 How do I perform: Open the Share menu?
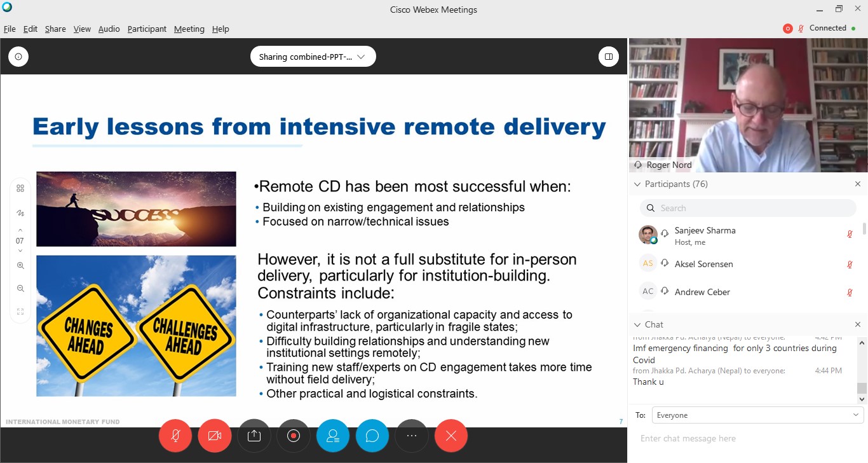(x=55, y=29)
